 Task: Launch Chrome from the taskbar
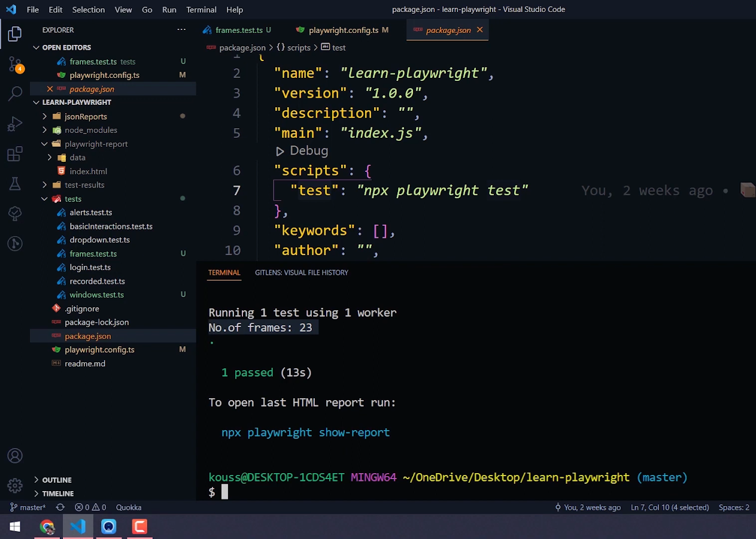click(x=47, y=526)
